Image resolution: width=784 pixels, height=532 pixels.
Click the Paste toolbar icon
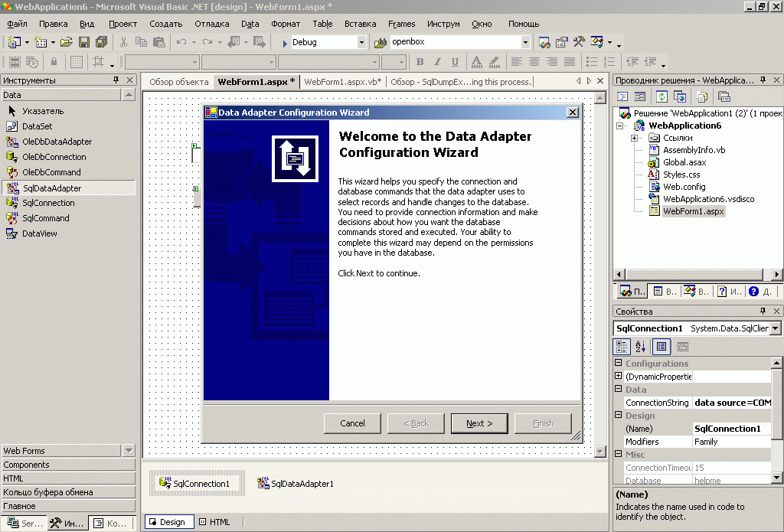(x=159, y=43)
